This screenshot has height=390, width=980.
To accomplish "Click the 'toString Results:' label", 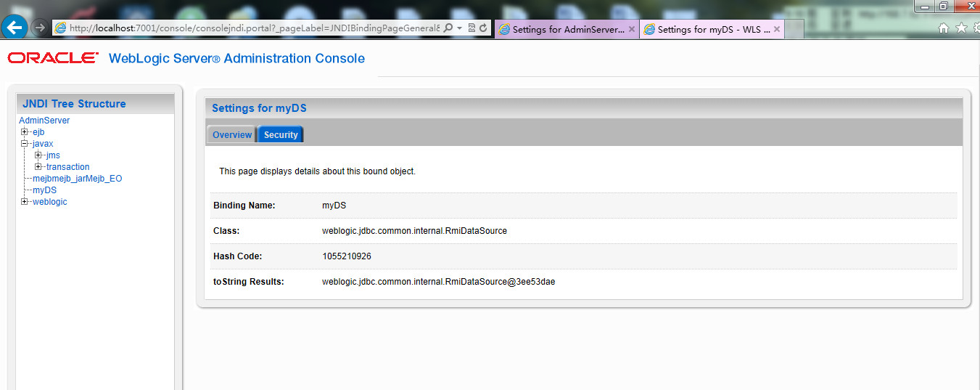I will point(248,282).
